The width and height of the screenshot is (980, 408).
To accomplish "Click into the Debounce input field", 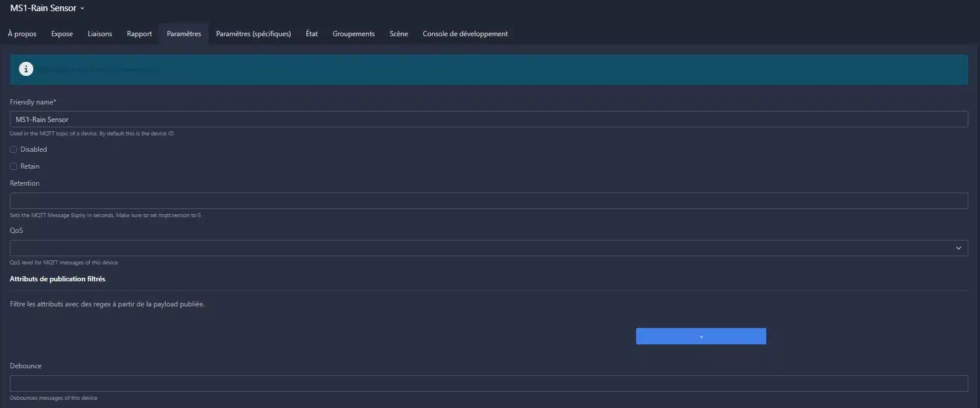I will 489,383.
